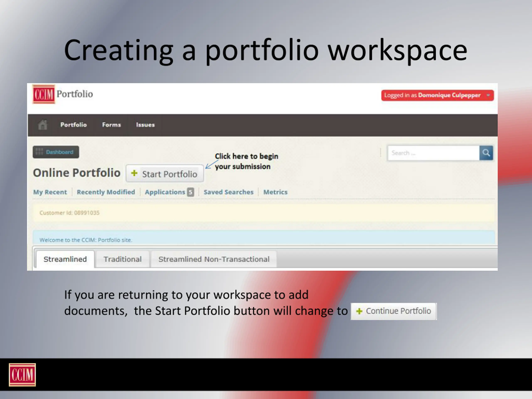The image size is (532, 399).
Task: Open the My Recent link
Action: (50, 192)
